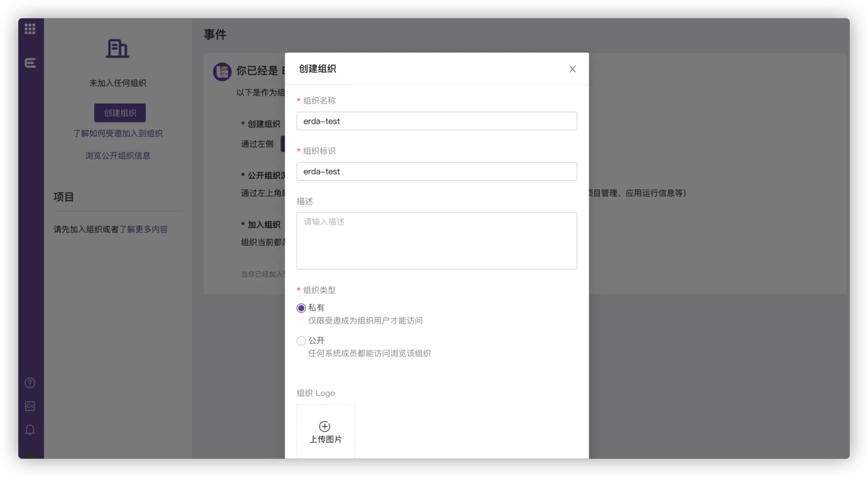Close the 创建组织 dialog
The height and width of the screenshot is (477, 868).
[x=572, y=69]
